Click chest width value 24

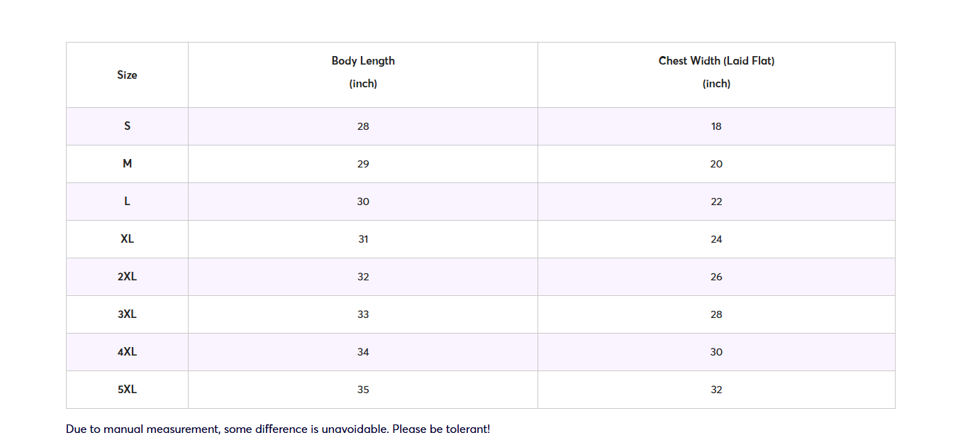tap(716, 239)
